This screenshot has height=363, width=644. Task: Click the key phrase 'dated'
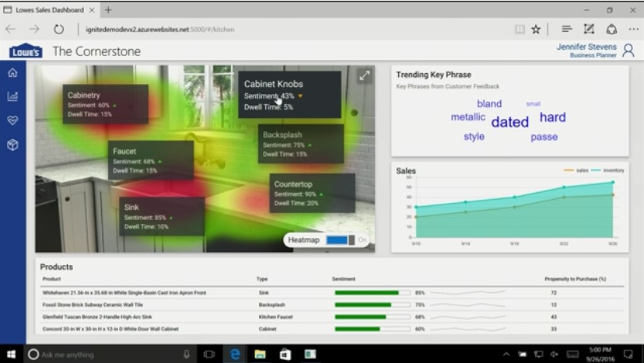509,122
